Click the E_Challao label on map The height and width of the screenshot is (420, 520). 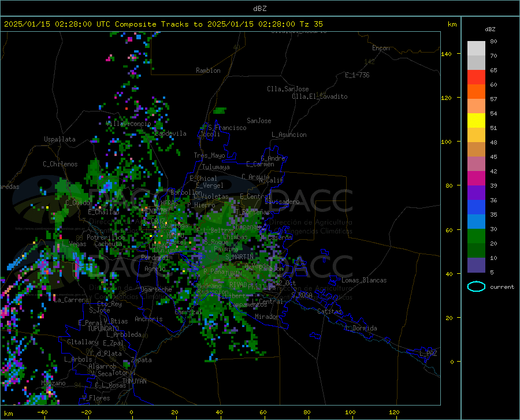click(103, 212)
